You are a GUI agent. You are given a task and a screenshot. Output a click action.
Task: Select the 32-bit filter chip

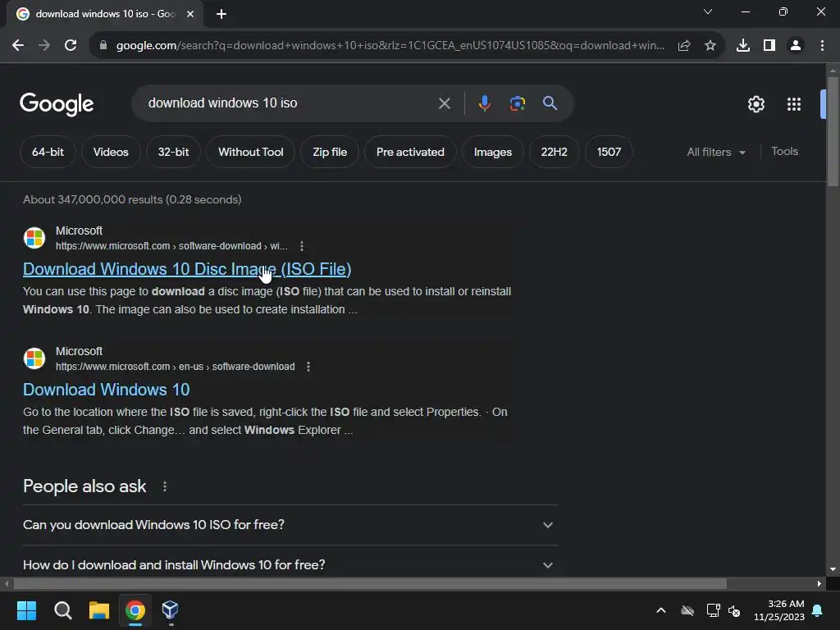coord(174,152)
